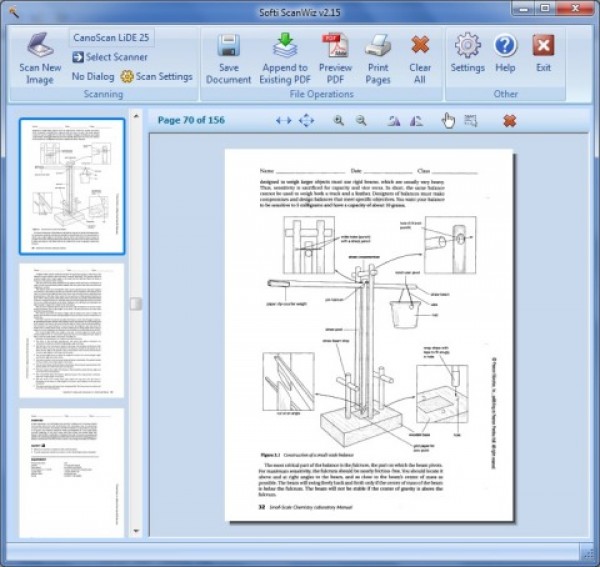The image size is (600, 567).
Task: Open Select Scanner
Action: (x=110, y=57)
